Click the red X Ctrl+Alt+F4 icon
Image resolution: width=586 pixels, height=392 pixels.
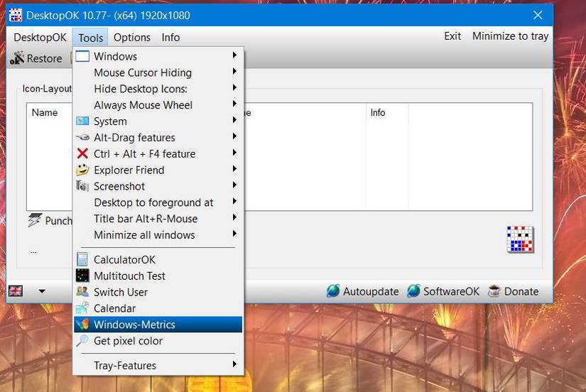[82, 153]
